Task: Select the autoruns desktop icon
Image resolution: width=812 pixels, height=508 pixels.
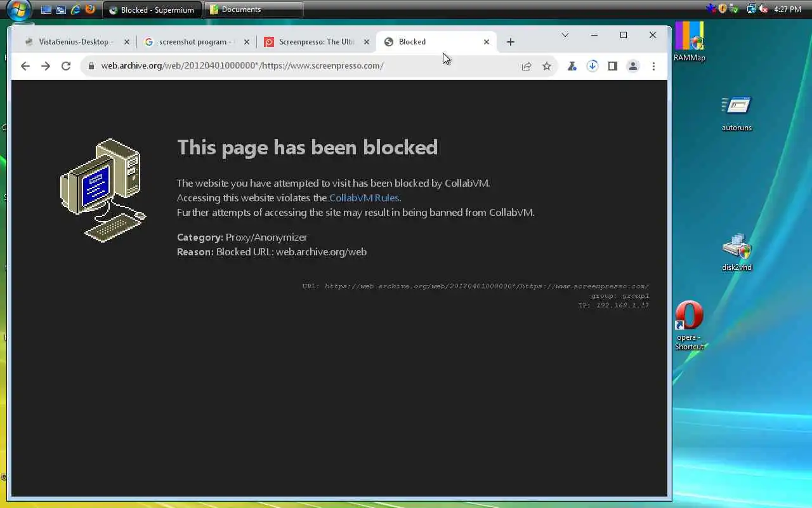Action: (x=737, y=113)
